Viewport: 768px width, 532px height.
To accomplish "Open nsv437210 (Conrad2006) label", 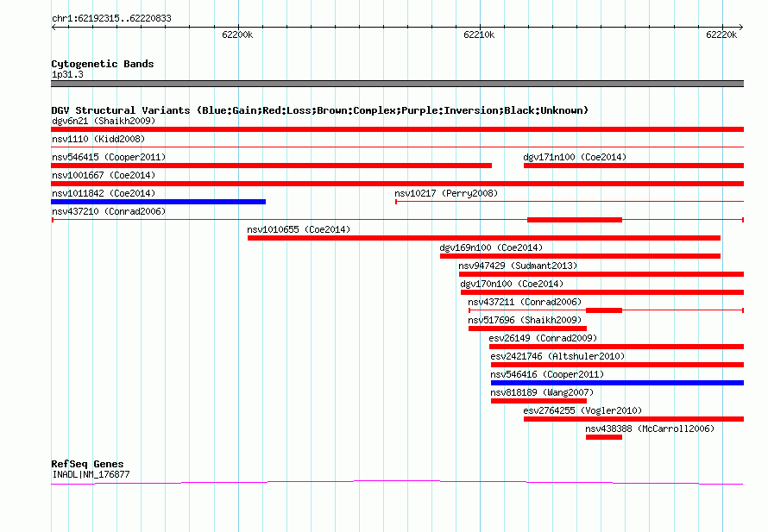I will point(109,211).
